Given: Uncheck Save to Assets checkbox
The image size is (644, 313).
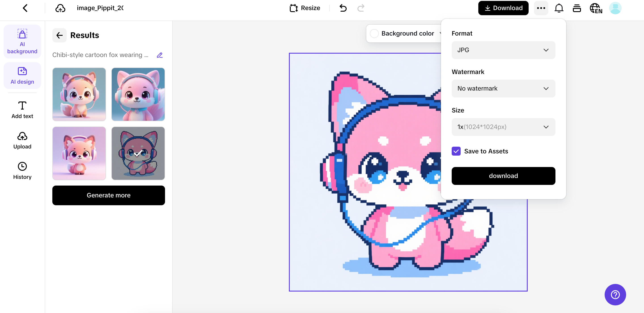Looking at the screenshot, I should [456, 151].
